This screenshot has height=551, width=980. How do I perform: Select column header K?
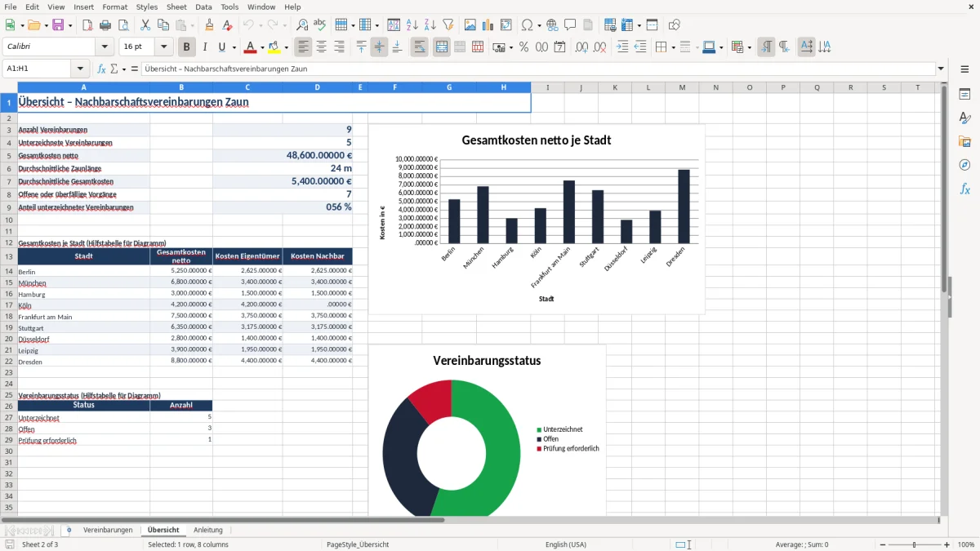615,87
